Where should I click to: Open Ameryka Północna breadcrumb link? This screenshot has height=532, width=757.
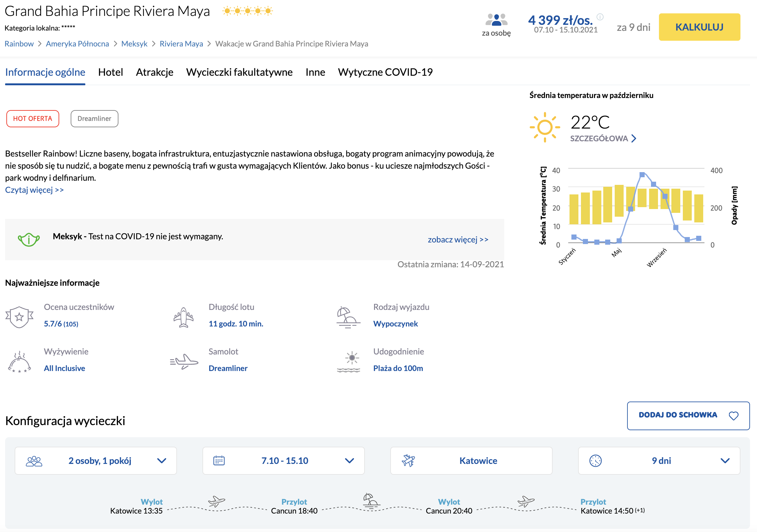pyautogui.click(x=77, y=44)
